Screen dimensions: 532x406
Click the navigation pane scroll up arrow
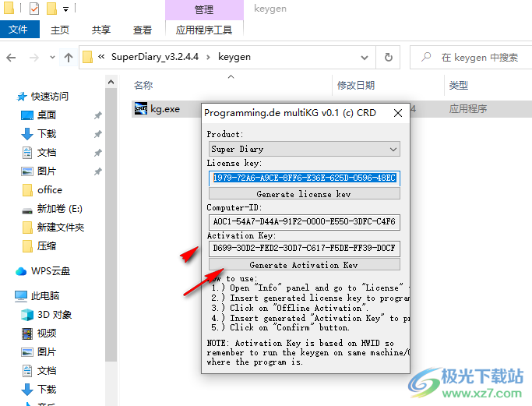point(111,82)
